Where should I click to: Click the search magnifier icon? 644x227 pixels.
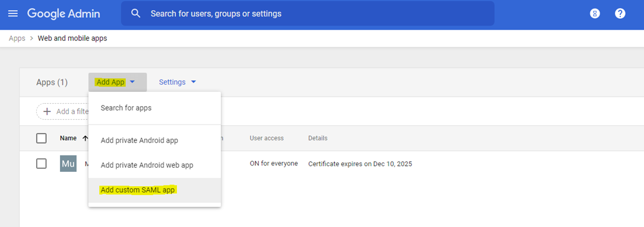[135, 14]
